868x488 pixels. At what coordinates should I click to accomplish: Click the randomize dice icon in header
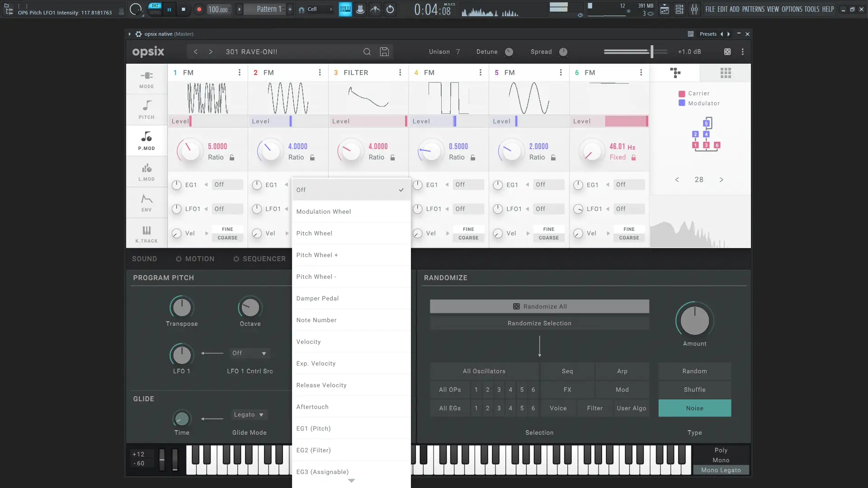(x=727, y=52)
